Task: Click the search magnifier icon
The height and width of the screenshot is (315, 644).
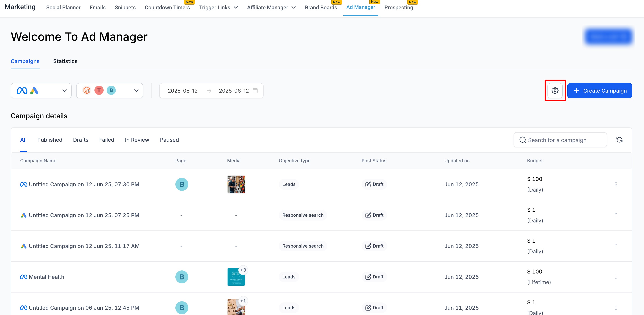Action: [523, 140]
